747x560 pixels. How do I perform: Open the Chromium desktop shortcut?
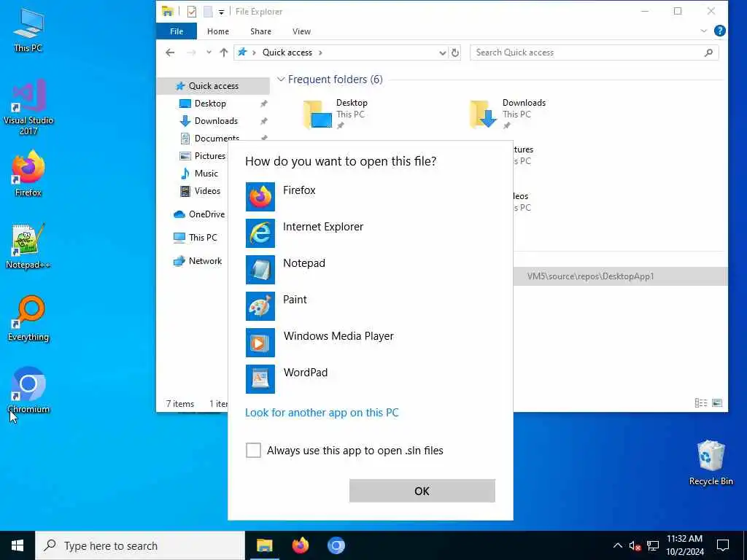tap(28, 391)
